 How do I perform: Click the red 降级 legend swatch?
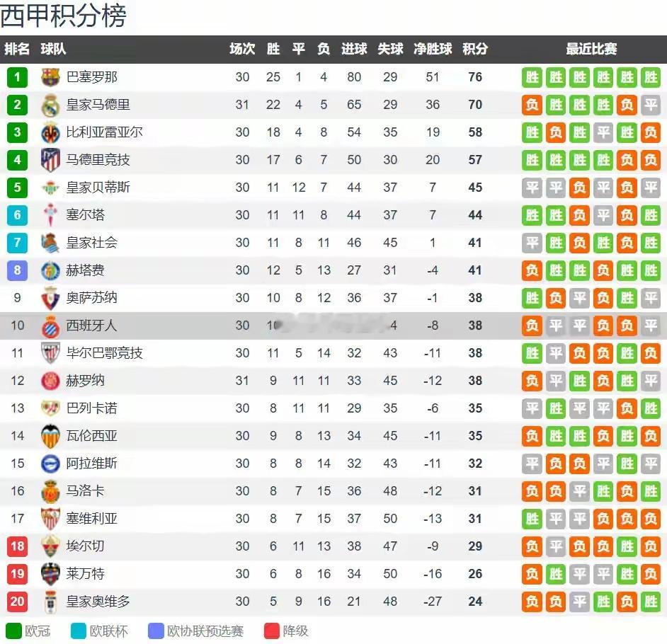(x=272, y=631)
